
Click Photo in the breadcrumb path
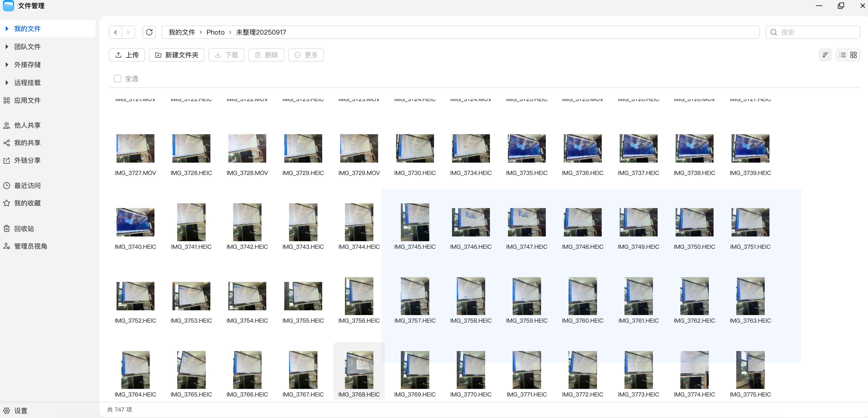(x=215, y=32)
